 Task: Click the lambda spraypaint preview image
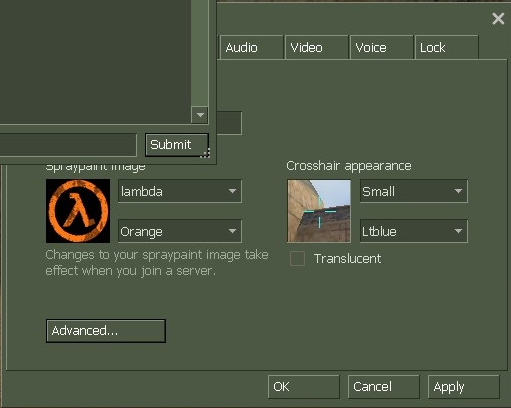(78, 211)
